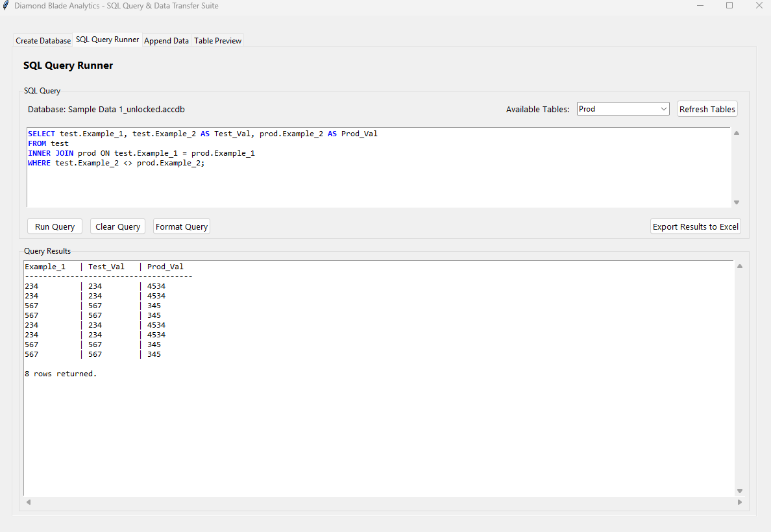Image resolution: width=771 pixels, height=532 pixels.
Task: Click the query editor scroll up arrow
Action: (x=737, y=133)
